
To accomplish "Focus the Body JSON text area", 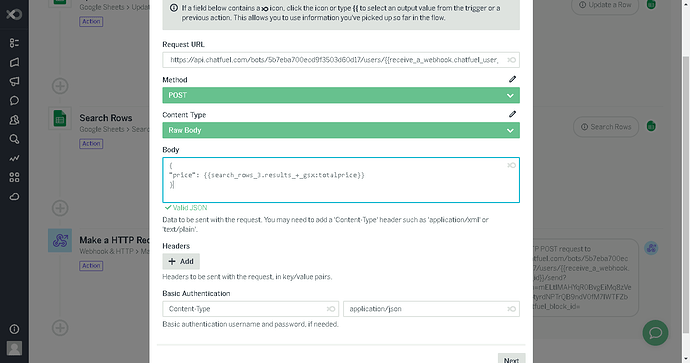I will pos(341,180).
